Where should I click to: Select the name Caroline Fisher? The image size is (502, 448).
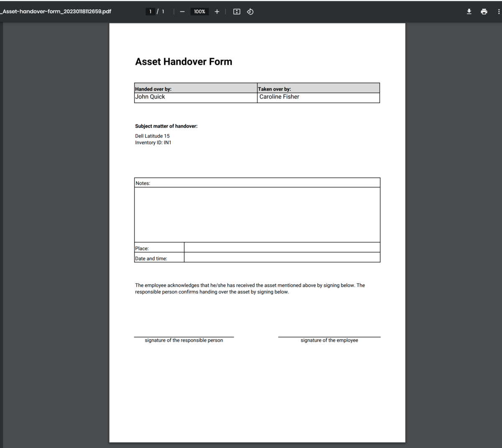(279, 97)
